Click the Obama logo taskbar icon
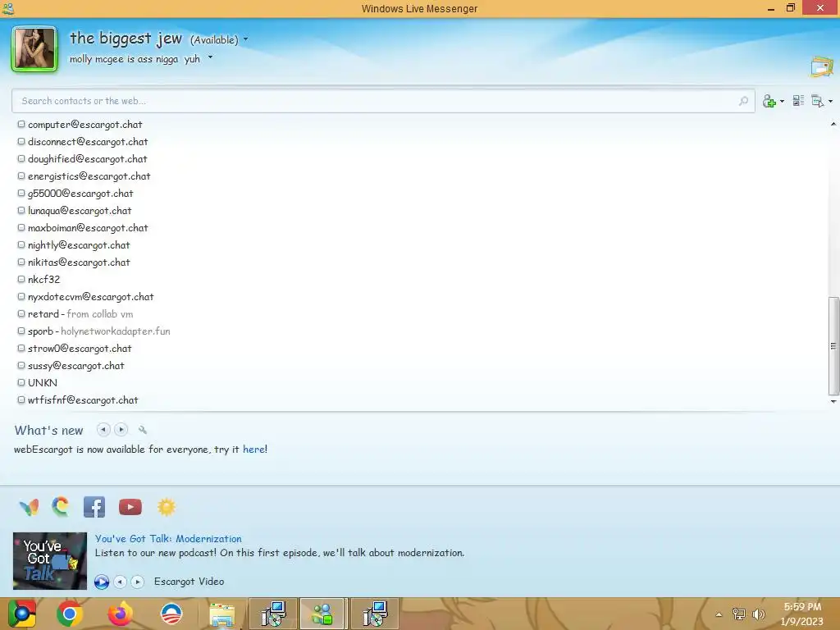This screenshot has height=630, width=840. tap(171, 614)
